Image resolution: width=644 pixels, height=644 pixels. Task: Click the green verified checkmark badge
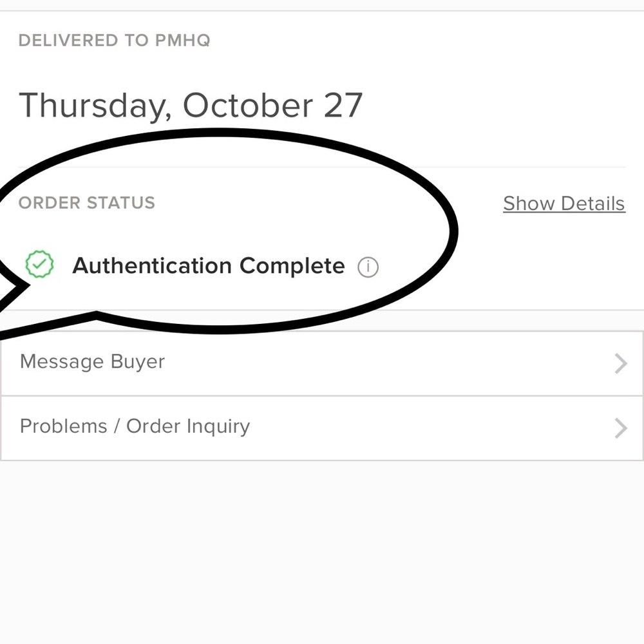click(x=39, y=264)
